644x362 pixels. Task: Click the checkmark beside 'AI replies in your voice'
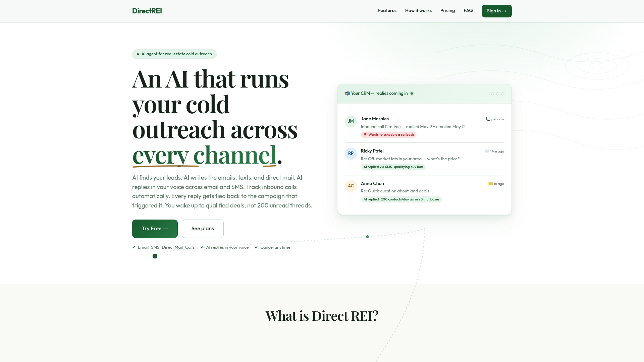click(202, 247)
